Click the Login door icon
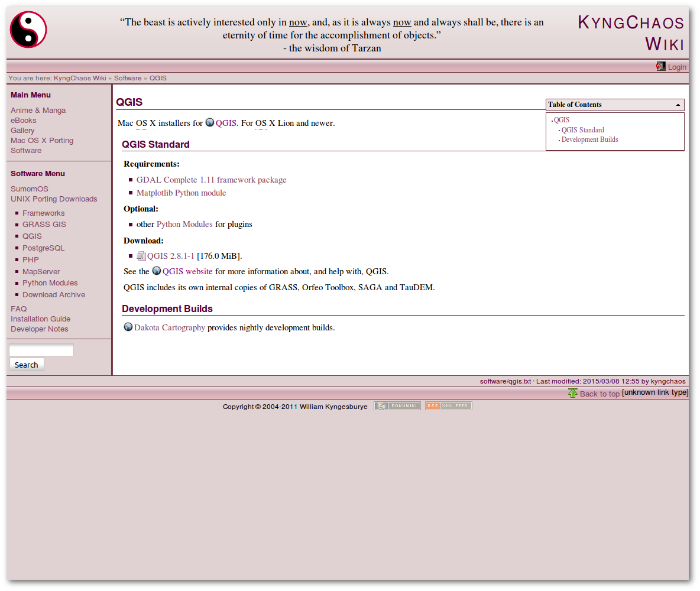This screenshot has height=591, width=700. pyautogui.click(x=661, y=67)
